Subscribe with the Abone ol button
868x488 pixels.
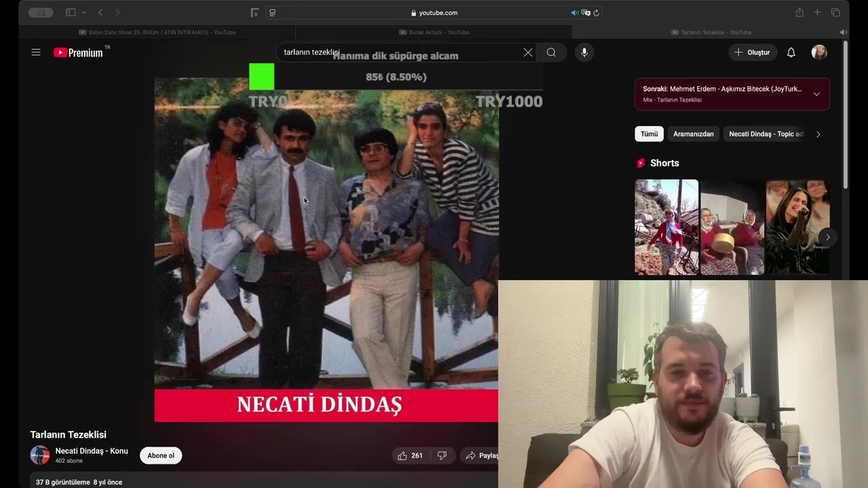pyautogui.click(x=161, y=455)
